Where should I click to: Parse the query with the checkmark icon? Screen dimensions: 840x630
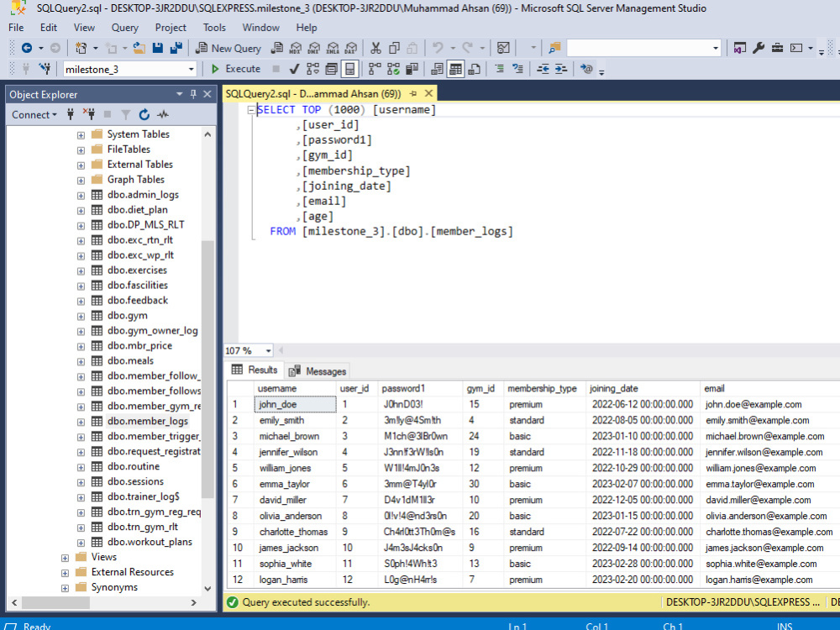pyautogui.click(x=292, y=68)
